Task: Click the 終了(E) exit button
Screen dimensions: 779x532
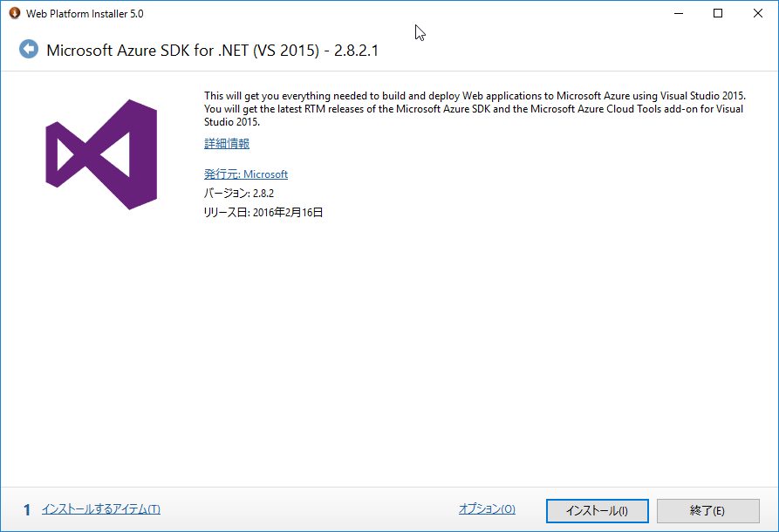Action: coord(708,511)
